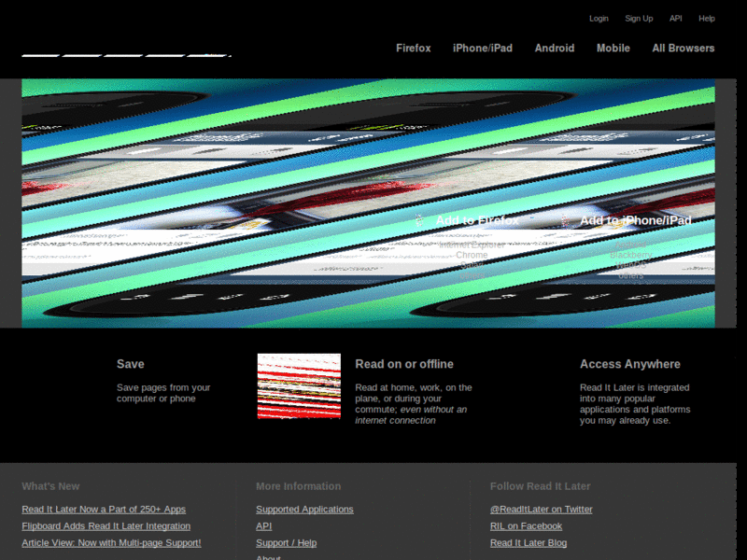Viewport: 747px width, 560px height.
Task: Open the Supported Applications link
Action: click(304, 509)
